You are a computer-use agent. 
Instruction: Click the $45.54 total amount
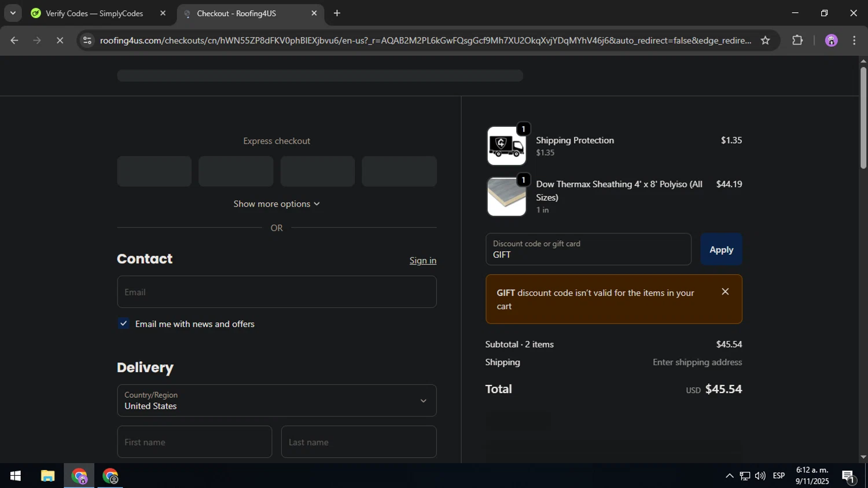(723, 389)
